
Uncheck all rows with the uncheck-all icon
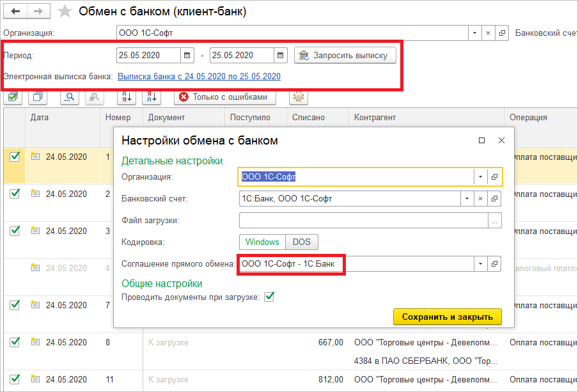38,97
